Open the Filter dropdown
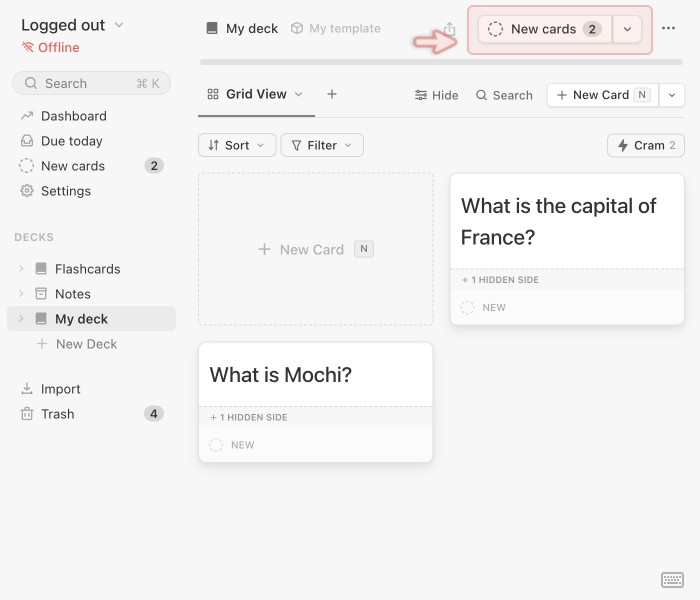Screen dimensions: 700x600 [322, 146]
